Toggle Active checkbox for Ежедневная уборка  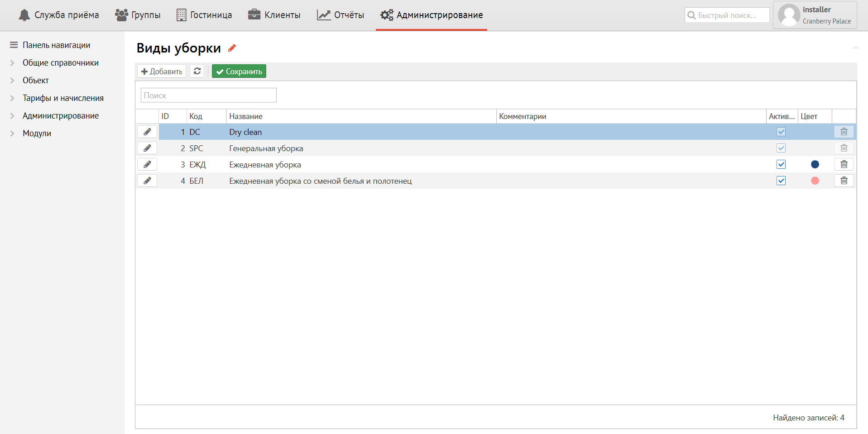coord(781,164)
